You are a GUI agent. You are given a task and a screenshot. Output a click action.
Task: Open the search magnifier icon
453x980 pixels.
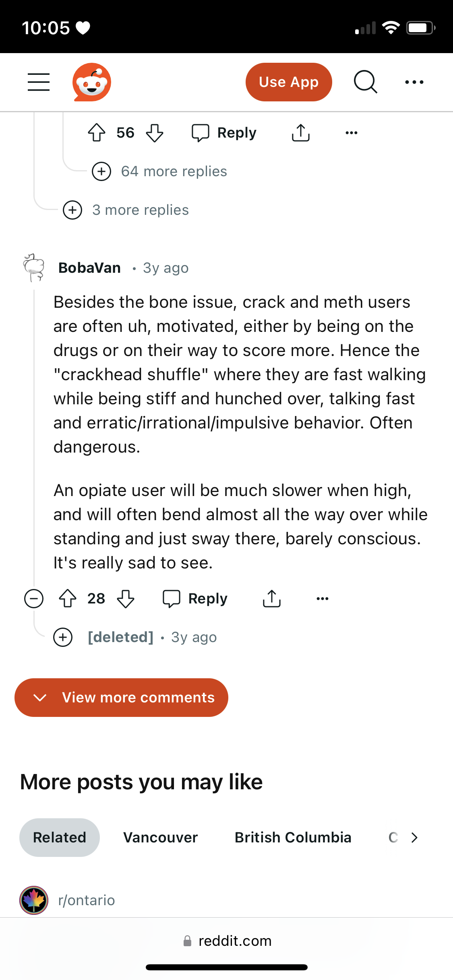tap(365, 82)
